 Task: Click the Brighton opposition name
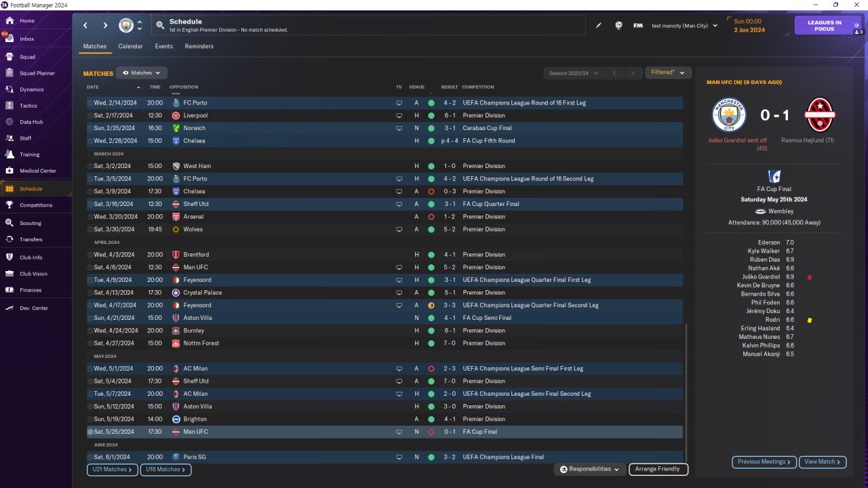coord(195,420)
